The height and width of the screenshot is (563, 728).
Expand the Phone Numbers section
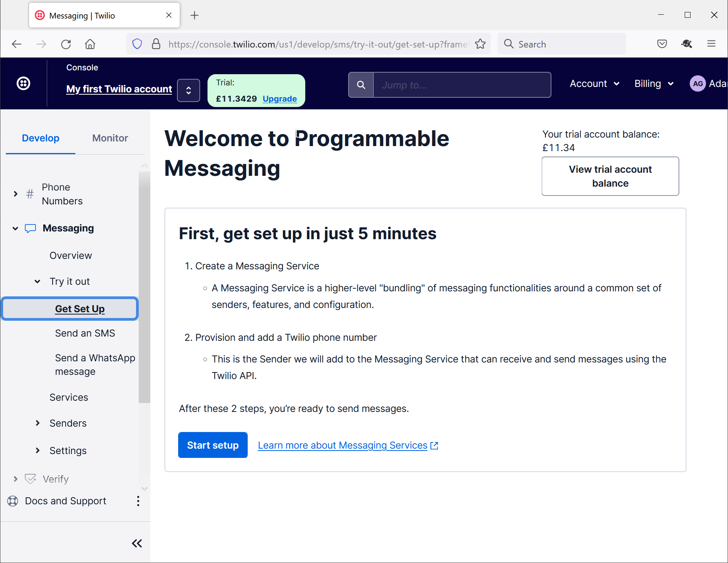tap(15, 194)
